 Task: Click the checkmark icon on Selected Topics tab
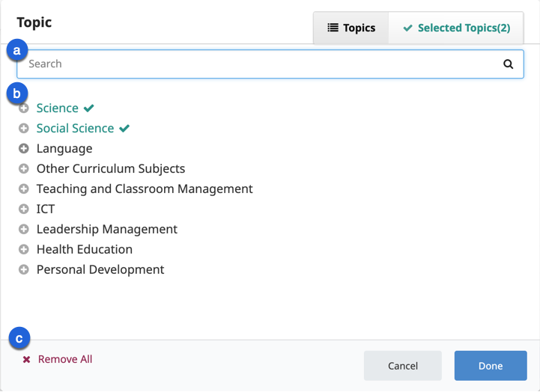pos(407,28)
